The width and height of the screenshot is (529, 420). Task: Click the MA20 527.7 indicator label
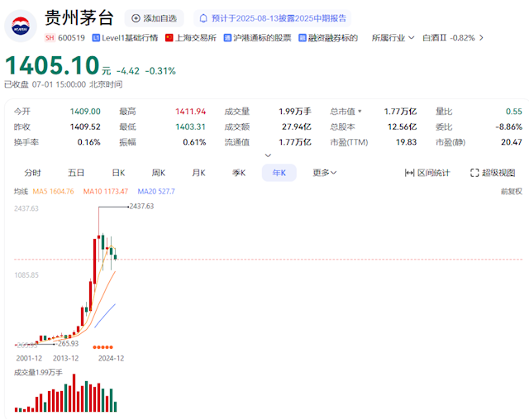coord(156,191)
